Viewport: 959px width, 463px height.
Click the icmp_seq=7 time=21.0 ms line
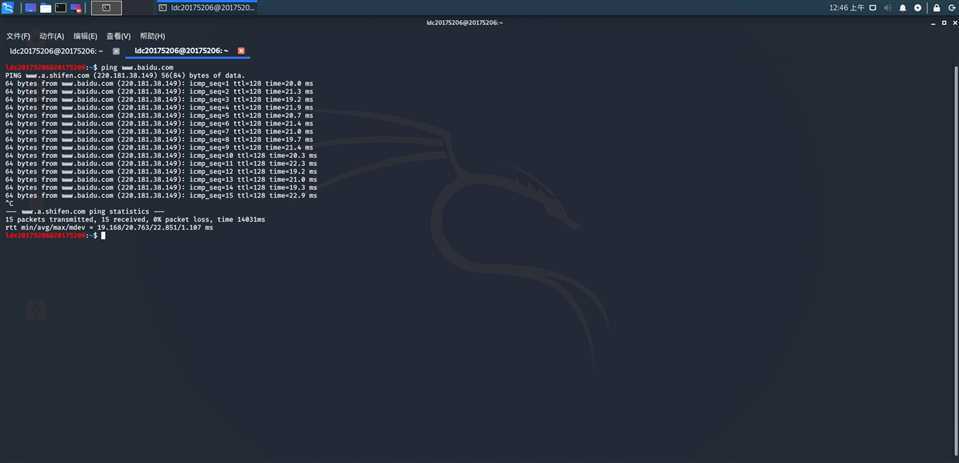coord(159,131)
